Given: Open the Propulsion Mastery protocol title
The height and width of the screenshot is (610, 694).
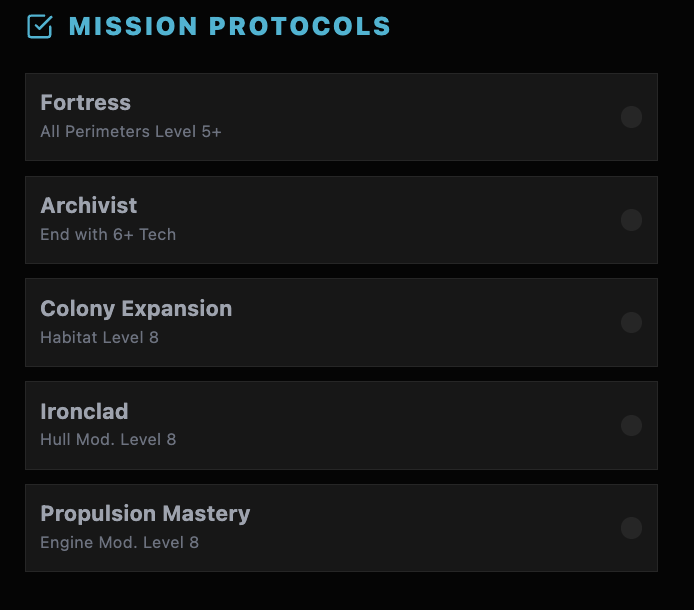Looking at the screenshot, I should [x=145, y=514].
